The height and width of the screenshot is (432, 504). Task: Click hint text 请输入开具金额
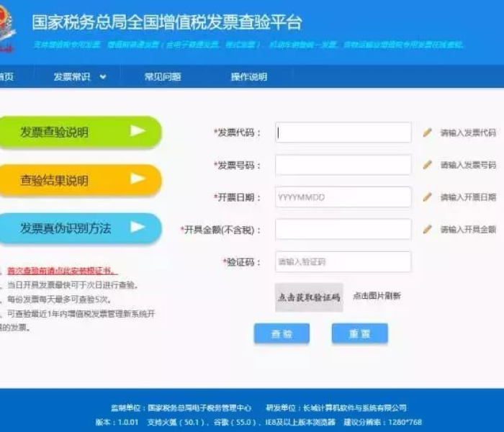pyautogui.click(x=468, y=230)
